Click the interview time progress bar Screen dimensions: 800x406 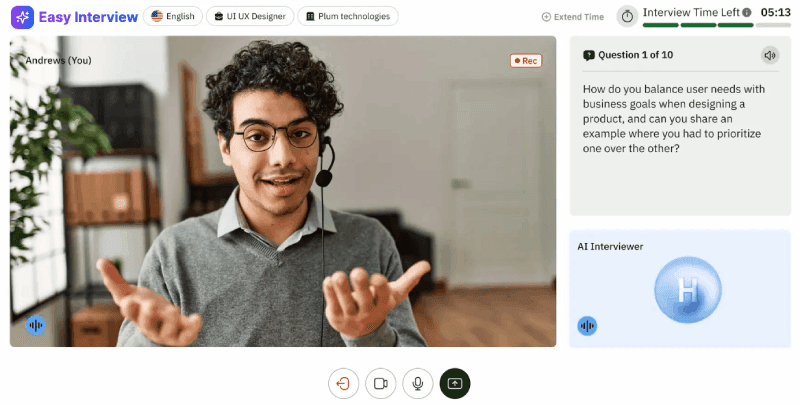pyautogui.click(x=717, y=25)
